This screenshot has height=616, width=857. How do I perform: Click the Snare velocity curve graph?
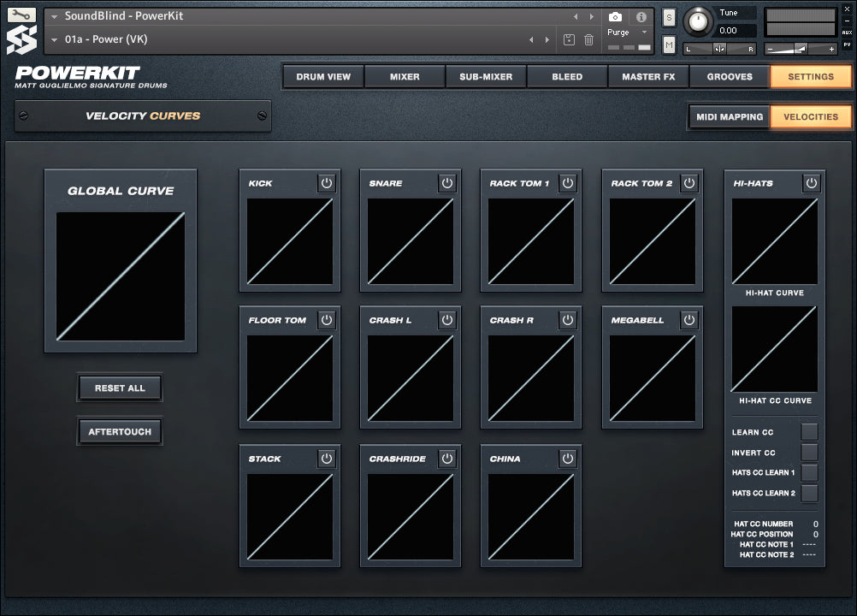(x=411, y=241)
